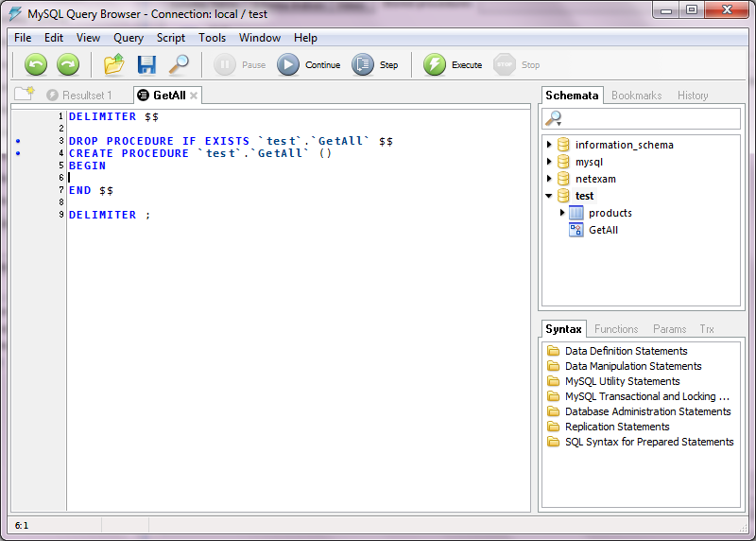Open Data Definition Statements folder
Image resolution: width=756 pixels, height=541 pixels.
click(x=618, y=351)
